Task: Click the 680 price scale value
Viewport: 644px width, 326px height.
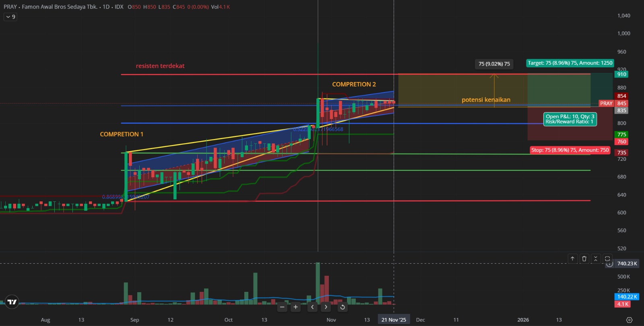Action: (x=621, y=177)
